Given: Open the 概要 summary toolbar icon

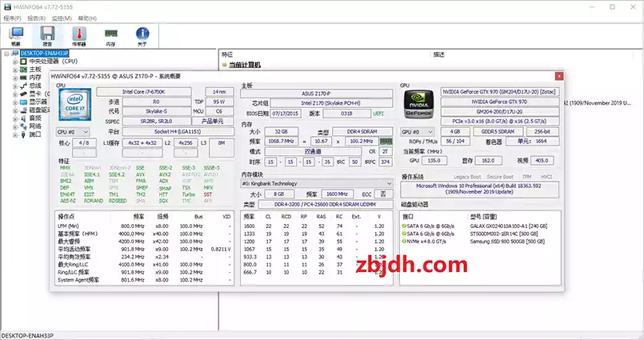Looking at the screenshot, I should (16, 36).
